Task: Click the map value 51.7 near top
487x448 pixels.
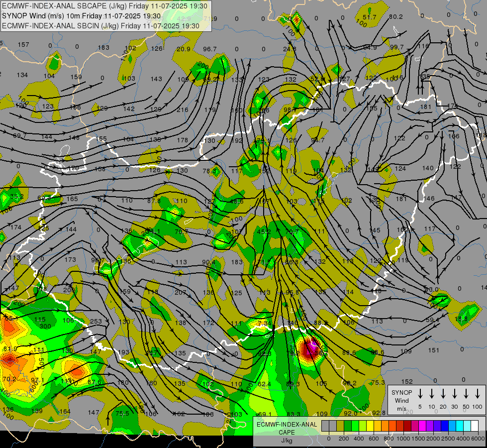Action: (x=370, y=17)
